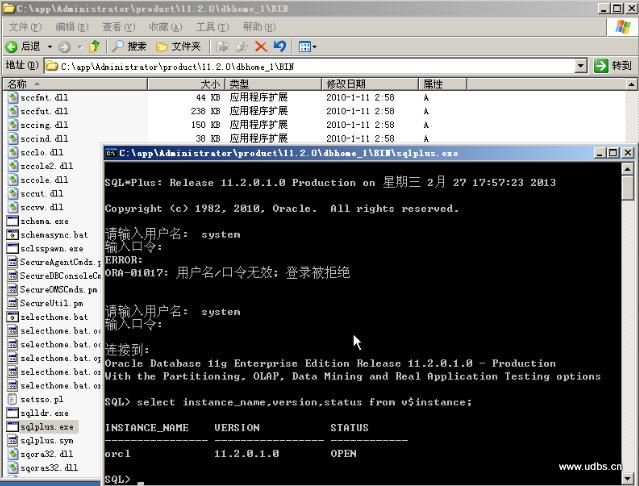The width and height of the screenshot is (639, 486).
Task: Click the blue Undo arrow toolbar icon
Action: click(x=280, y=46)
